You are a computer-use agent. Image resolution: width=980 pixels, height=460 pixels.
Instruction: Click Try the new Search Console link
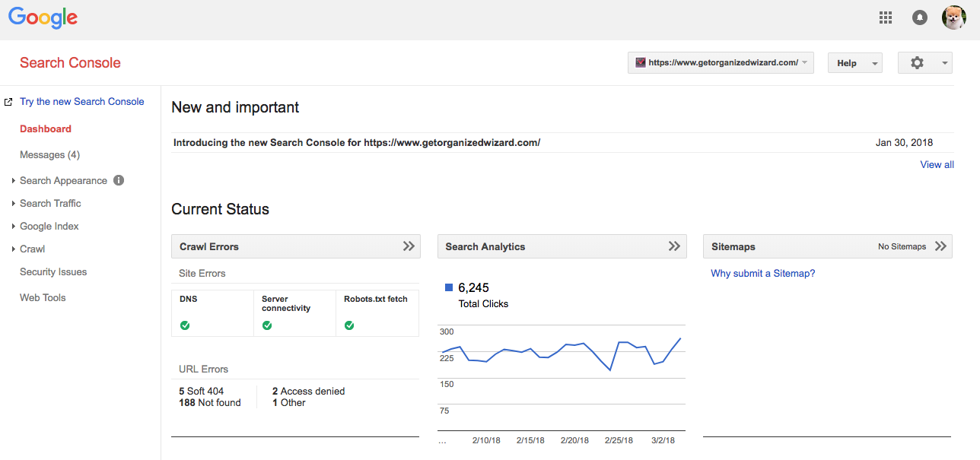[x=81, y=101]
